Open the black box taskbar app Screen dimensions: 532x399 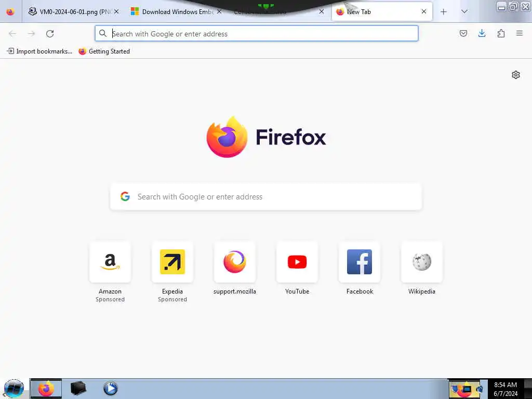tap(78, 389)
